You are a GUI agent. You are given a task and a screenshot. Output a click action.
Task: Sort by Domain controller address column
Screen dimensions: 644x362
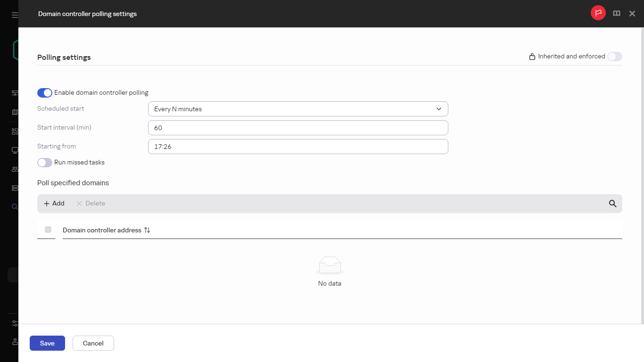[x=147, y=230]
